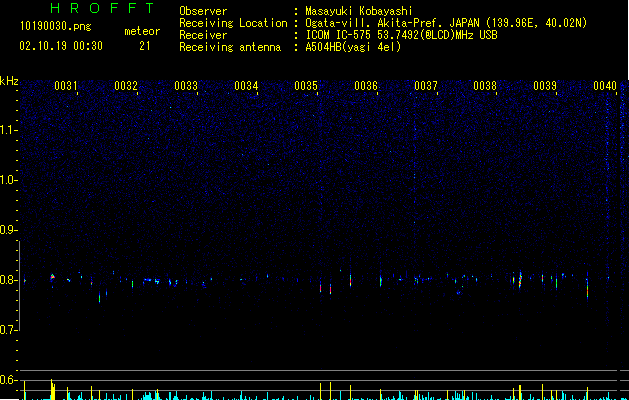Click observer name Masayuki Kobayashi

[x=359, y=11]
